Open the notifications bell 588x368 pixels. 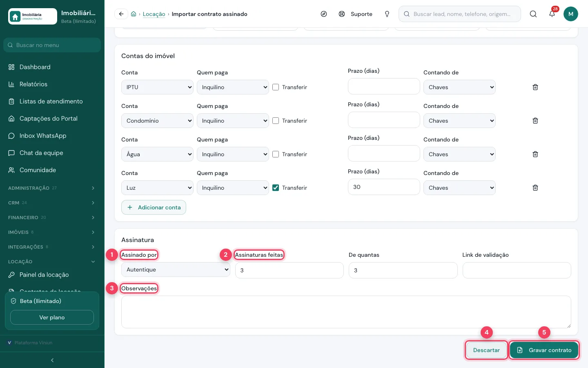point(552,14)
